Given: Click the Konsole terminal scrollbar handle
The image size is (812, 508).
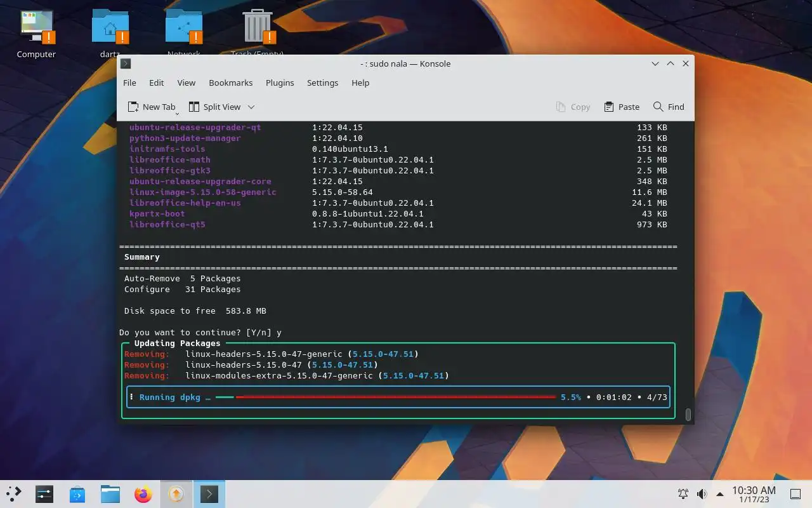Looking at the screenshot, I should 688,415.
